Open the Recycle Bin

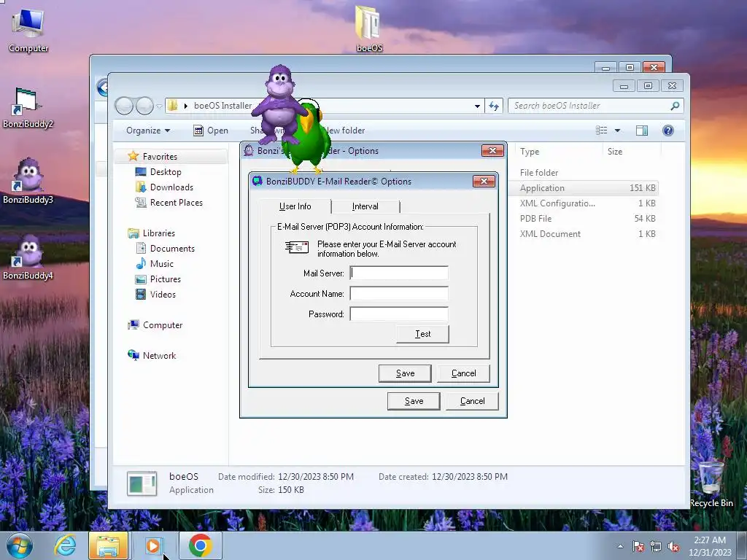711,483
